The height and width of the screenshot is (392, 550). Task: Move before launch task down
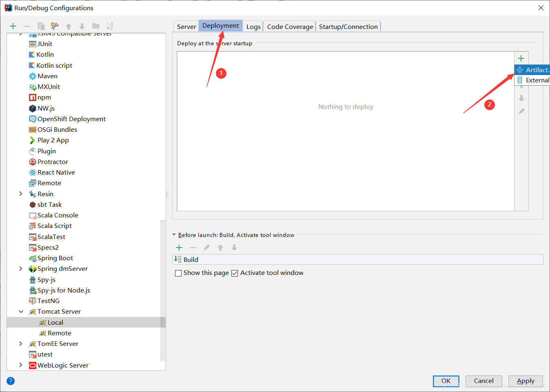234,248
